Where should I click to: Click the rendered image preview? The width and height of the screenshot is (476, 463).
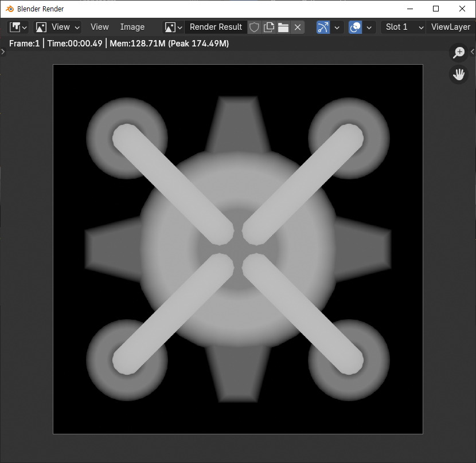click(x=238, y=249)
